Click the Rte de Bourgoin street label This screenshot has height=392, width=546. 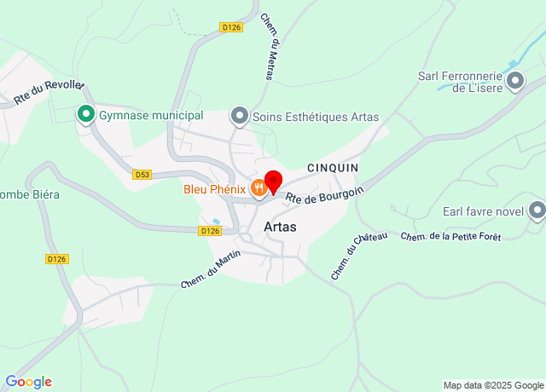324,196
